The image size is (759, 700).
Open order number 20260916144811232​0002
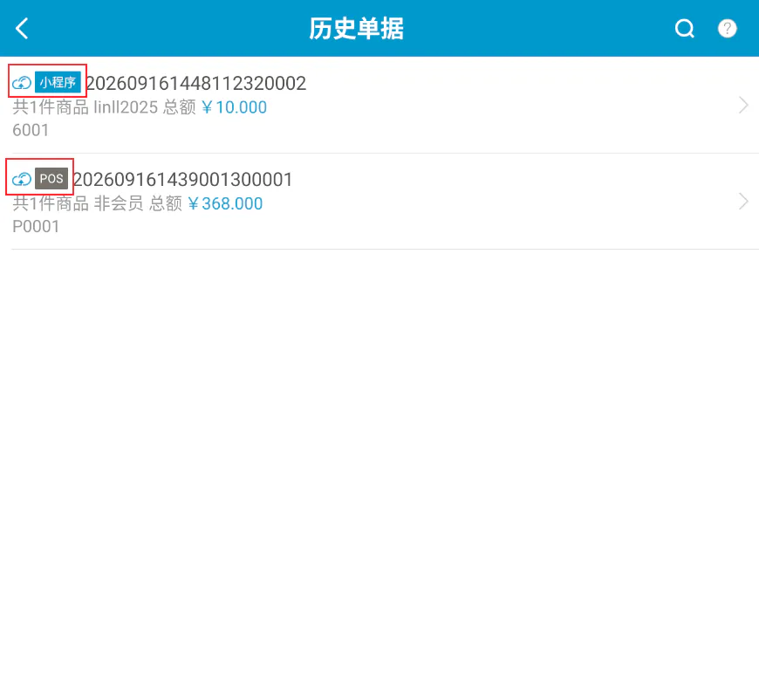196,83
